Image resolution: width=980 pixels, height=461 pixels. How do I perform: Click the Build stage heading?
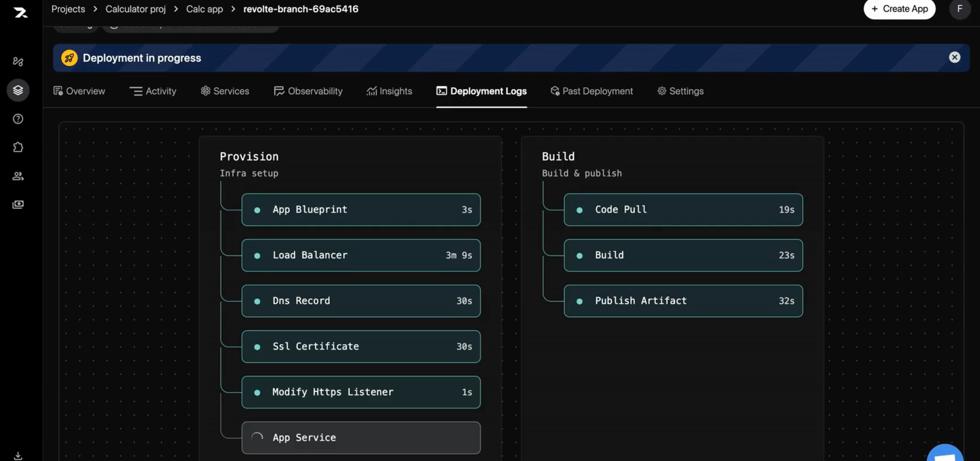[x=558, y=157]
